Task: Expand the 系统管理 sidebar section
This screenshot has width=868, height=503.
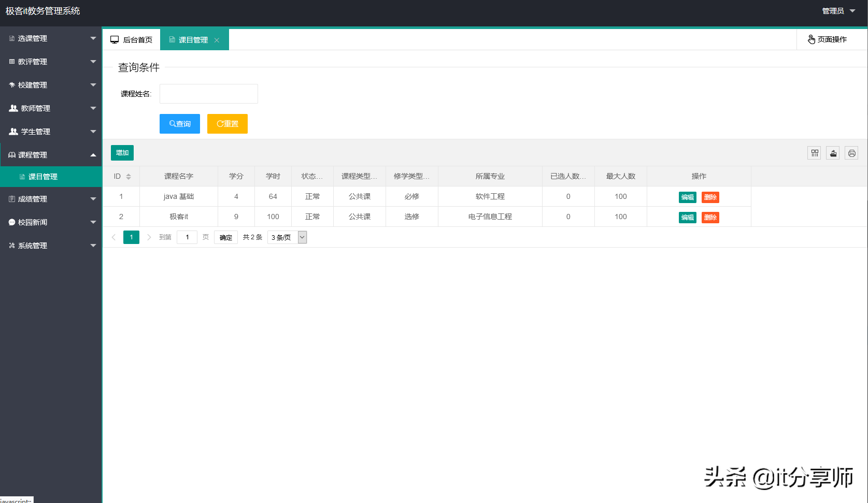Action: point(31,245)
